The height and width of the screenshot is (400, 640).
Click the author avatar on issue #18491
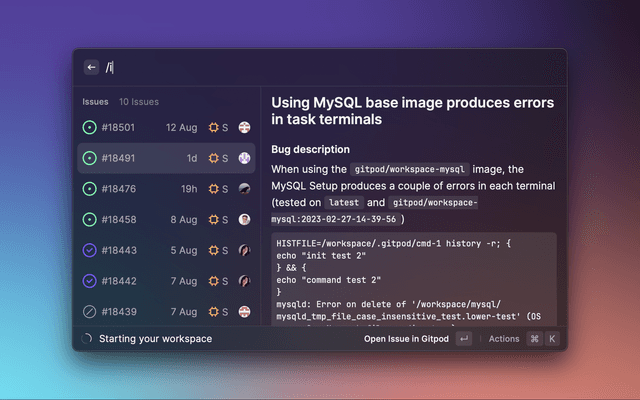(244, 158)
